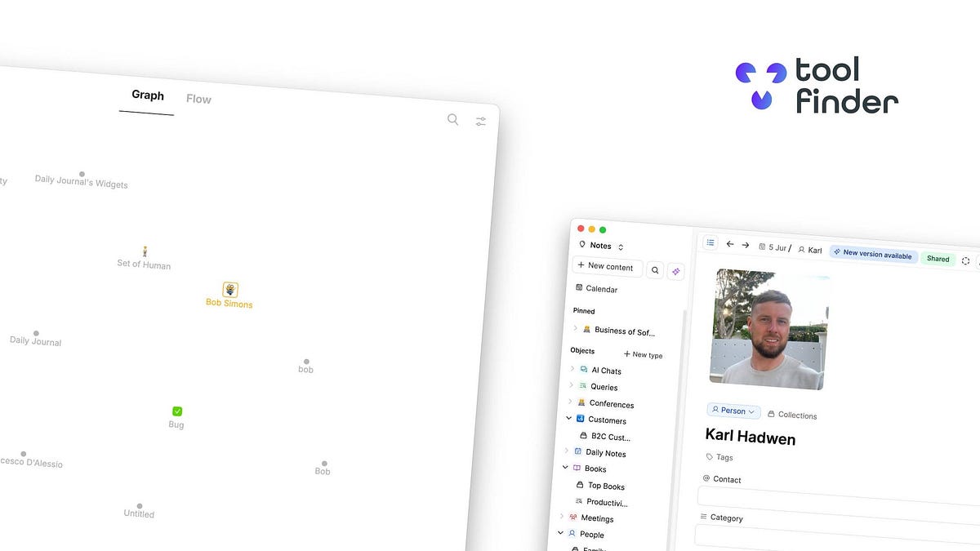Click the New type button
Viewport: 980px width, 551px height.
pos(644,355)
